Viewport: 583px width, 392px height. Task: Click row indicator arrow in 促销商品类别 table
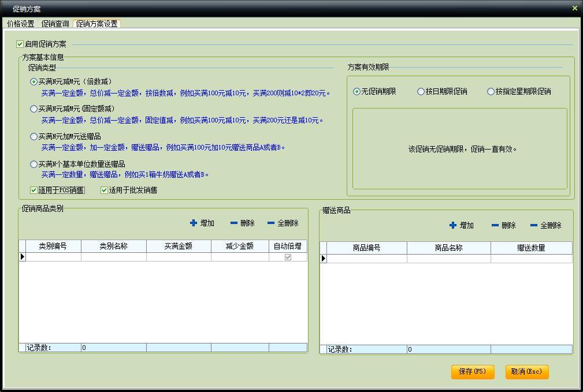coord(23,257)
